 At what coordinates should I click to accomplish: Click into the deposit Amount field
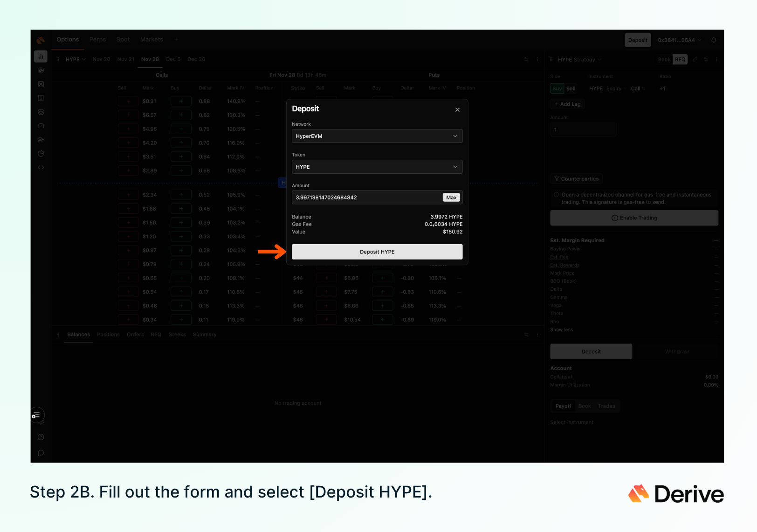[366, 198]
